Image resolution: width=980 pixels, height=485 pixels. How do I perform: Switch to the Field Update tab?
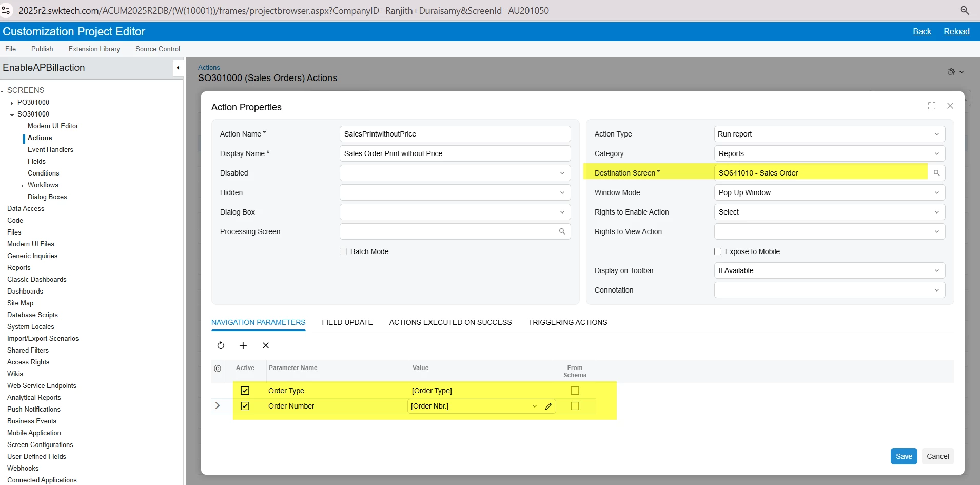[x=347, y=322]
